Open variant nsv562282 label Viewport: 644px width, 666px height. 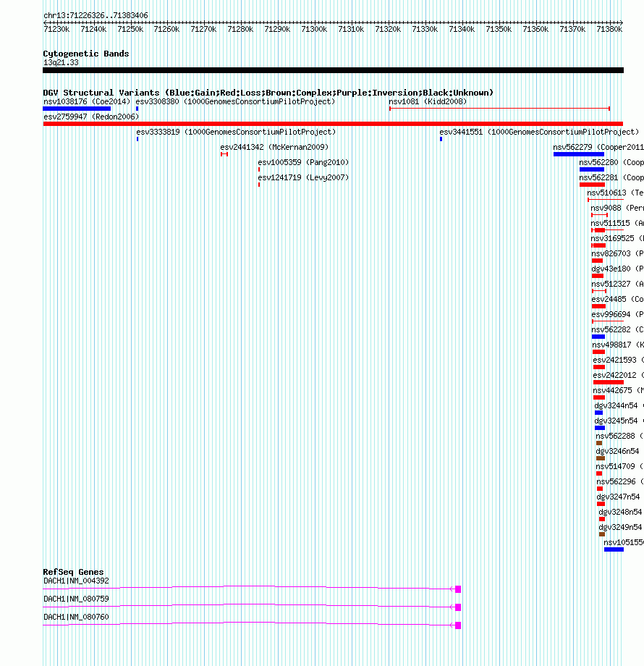tap(618, 329)
